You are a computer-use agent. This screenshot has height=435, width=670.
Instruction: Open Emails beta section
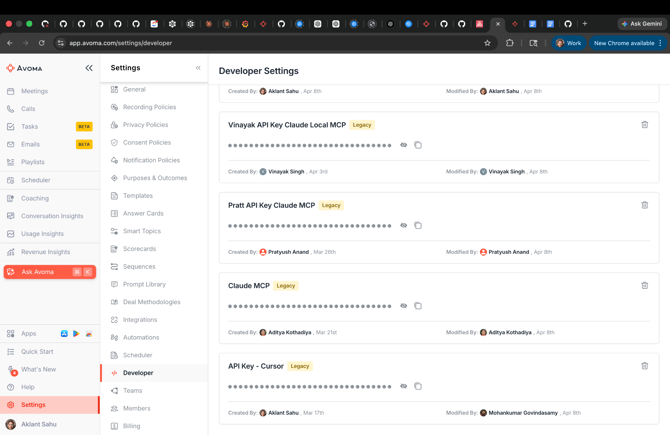50,144
